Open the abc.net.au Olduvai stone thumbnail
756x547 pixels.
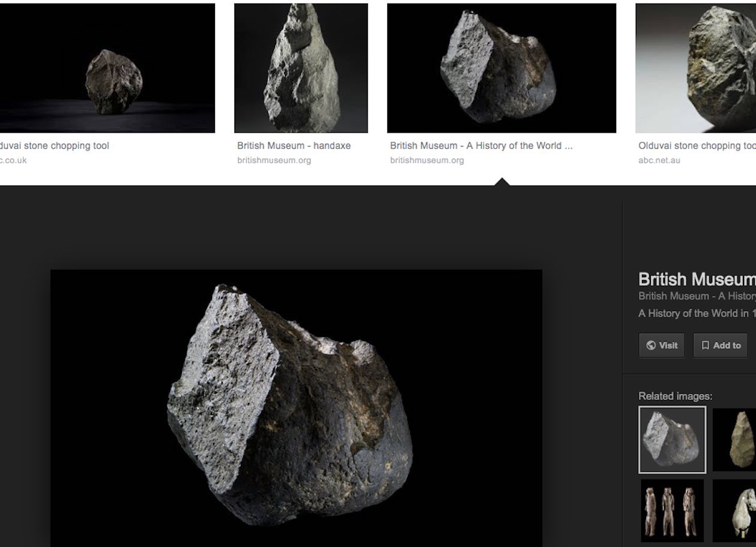pyautogui.click(x=695, y=68)
